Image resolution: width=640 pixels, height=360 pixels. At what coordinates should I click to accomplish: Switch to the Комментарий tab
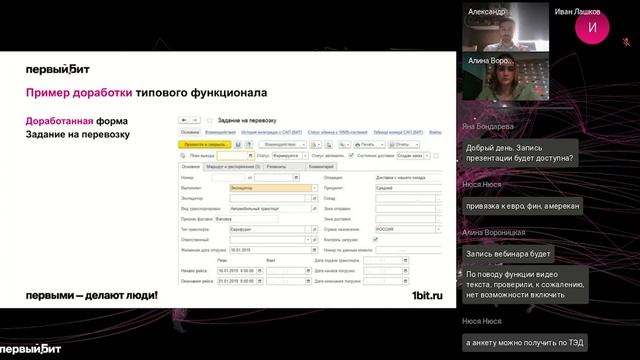(321, 167)
